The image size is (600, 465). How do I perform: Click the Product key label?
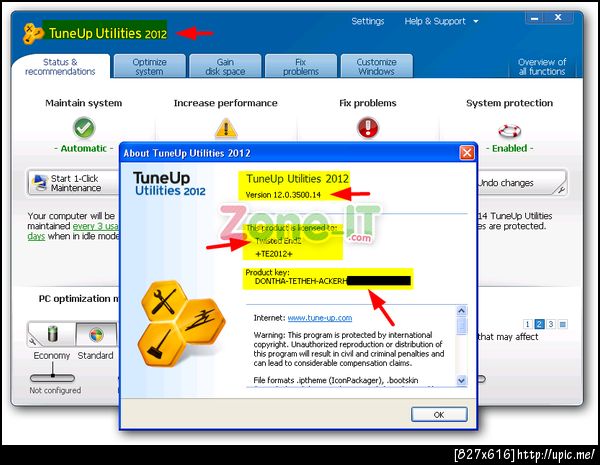[267, 272]
